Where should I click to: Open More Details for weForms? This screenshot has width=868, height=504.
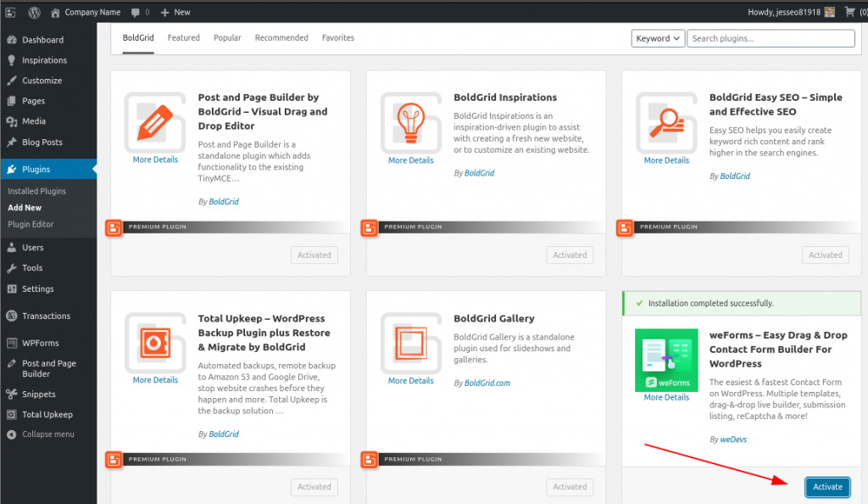[x=666, y=397]
